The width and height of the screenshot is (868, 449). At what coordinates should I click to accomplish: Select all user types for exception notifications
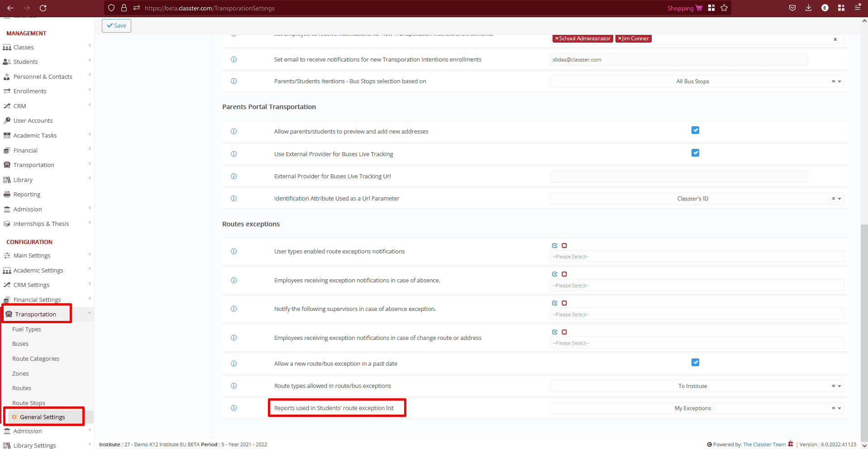[555, 245]
